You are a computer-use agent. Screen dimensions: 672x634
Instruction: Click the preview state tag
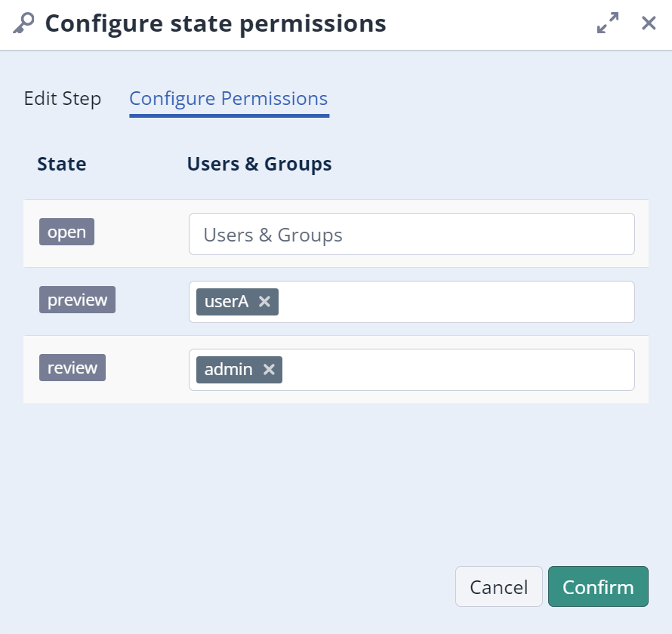[x=77, y=300]
